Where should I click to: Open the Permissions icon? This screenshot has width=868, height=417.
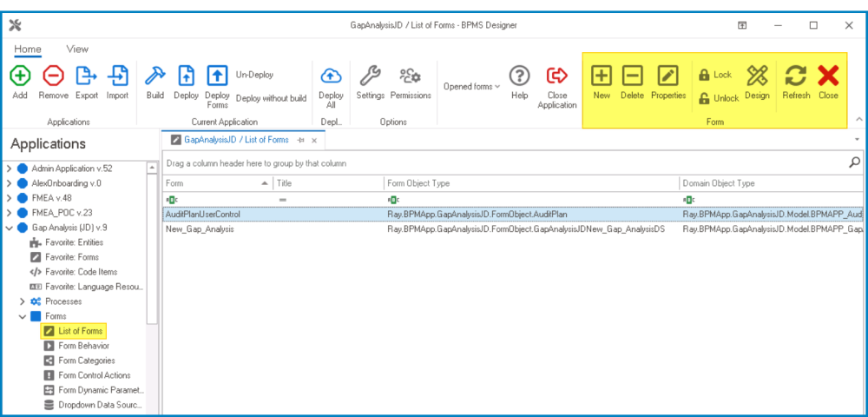pos(411,75)
